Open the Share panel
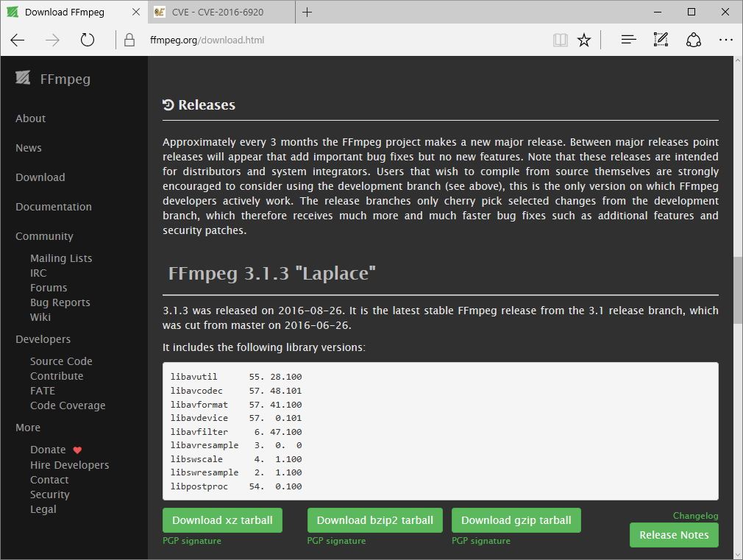This screenshot has width=743, height=560. (x=693, y=40)
